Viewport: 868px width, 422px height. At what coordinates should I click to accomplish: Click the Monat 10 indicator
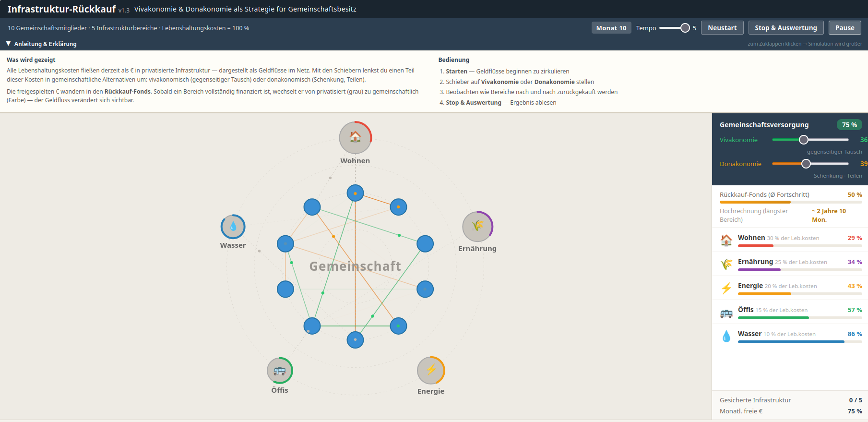pyautogui.click(x=611, y=28)
